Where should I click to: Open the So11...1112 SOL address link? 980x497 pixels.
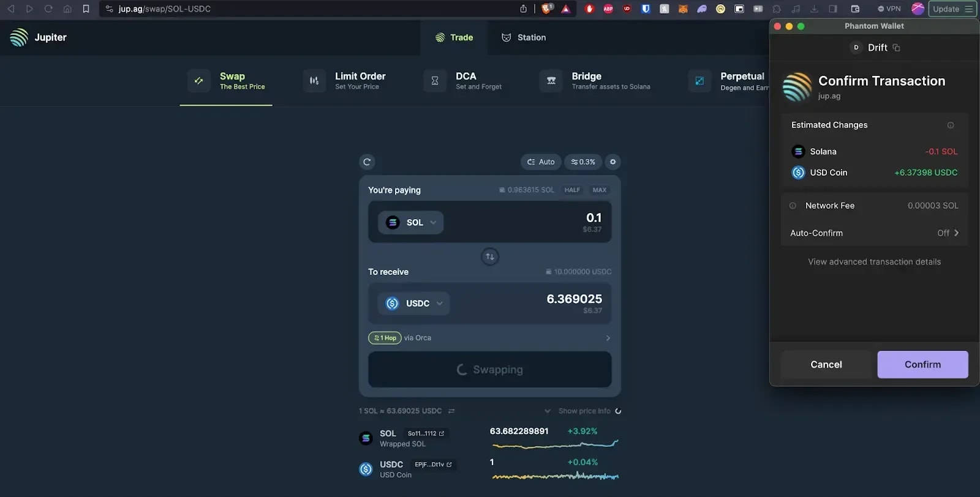tap(426, 433)
